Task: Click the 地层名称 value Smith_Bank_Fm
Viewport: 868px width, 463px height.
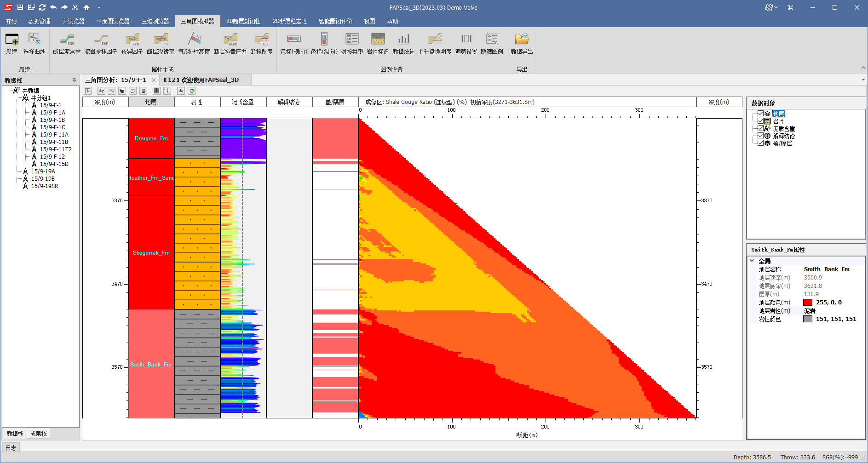Action: [827, 269]
